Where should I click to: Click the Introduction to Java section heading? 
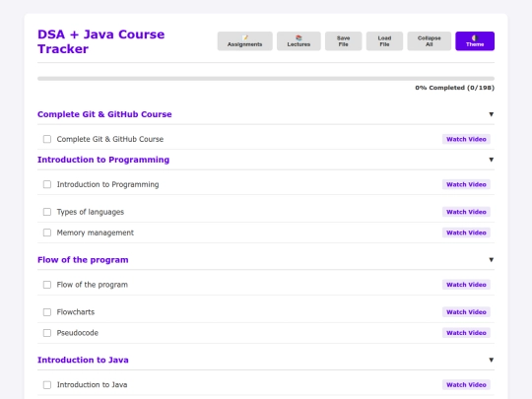point(83,360)
